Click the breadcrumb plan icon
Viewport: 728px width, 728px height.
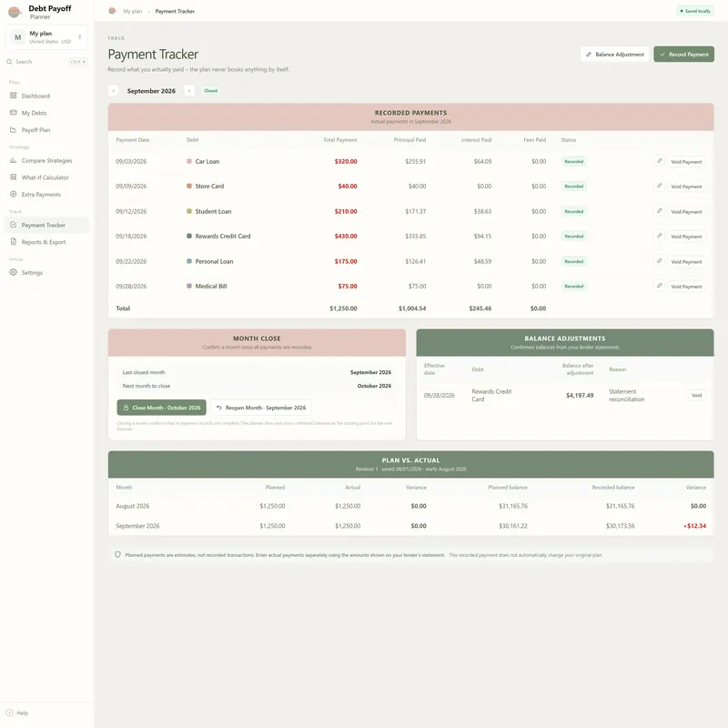pyautogui.click(x=112, y=11)
